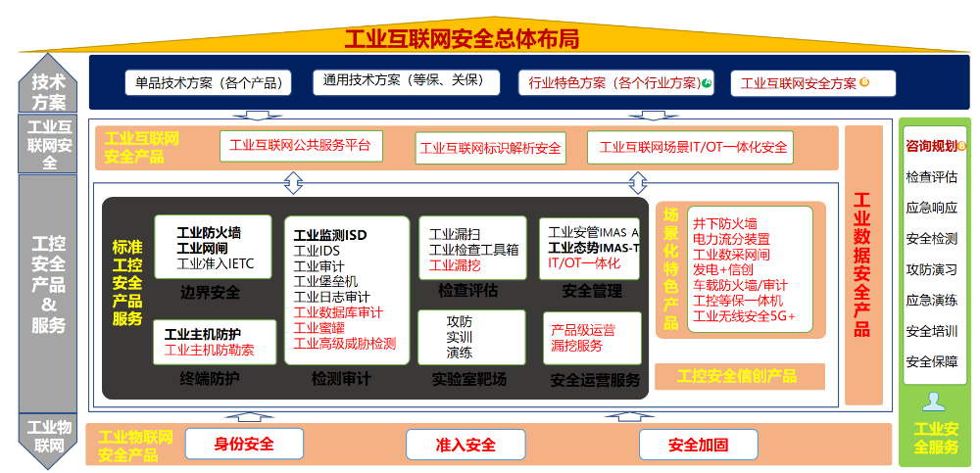The width and height of the screenshot is (980, 473).
Task: Click the 边界安全 heading
Action: pyautogui.click(x=210, y=293)
